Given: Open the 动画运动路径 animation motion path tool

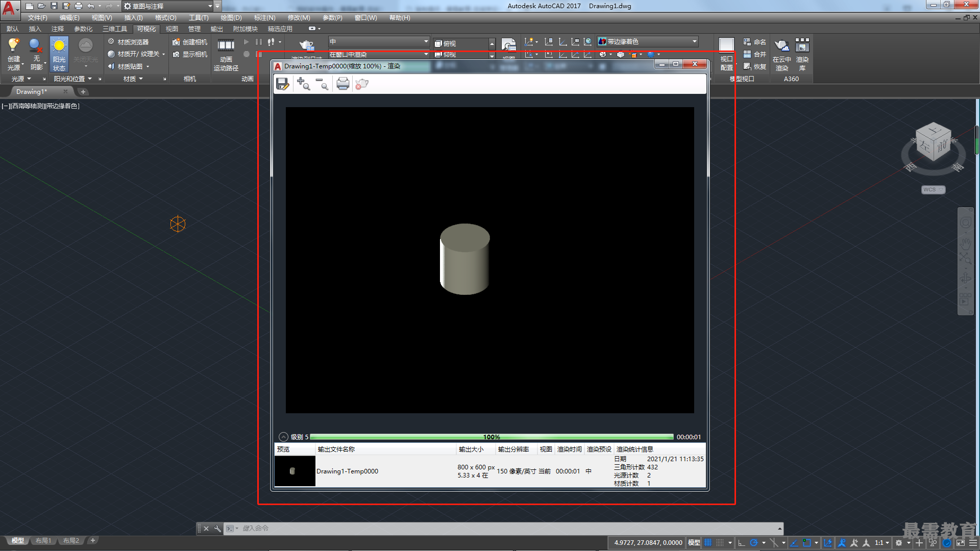Looking at the screenshot, I should pos(226,55).
